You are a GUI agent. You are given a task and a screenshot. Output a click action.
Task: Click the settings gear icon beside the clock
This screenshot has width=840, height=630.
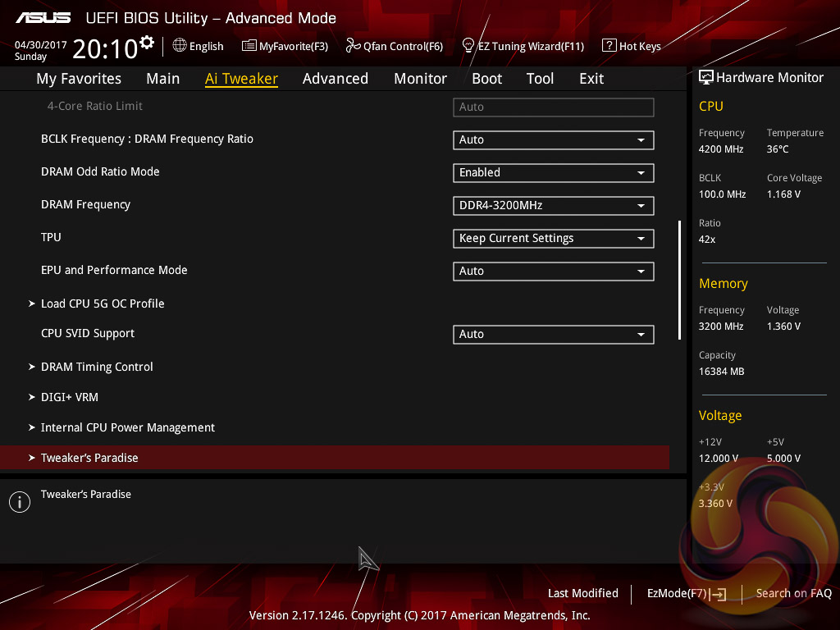click(147, 42)
